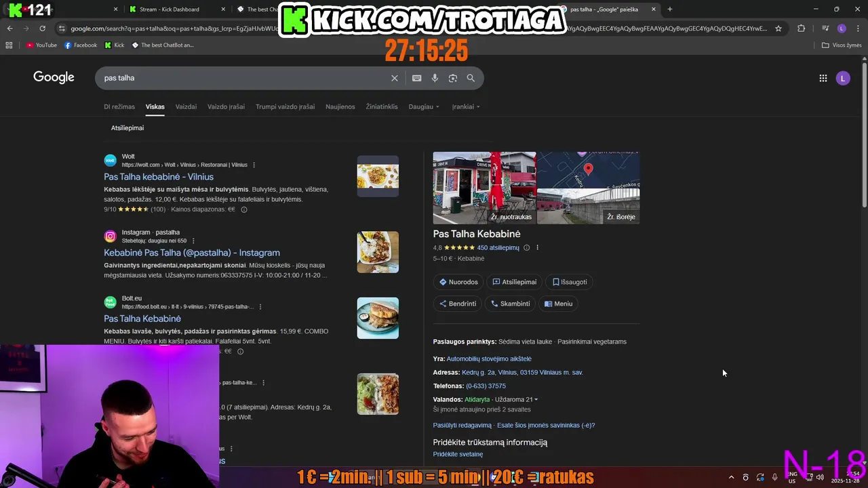Image resolution: width=868 pixels, height=488 pixels.
Task: Open info icon next to Kainos diapazonas
Action: pyautogui.click(x=244, y=209)
